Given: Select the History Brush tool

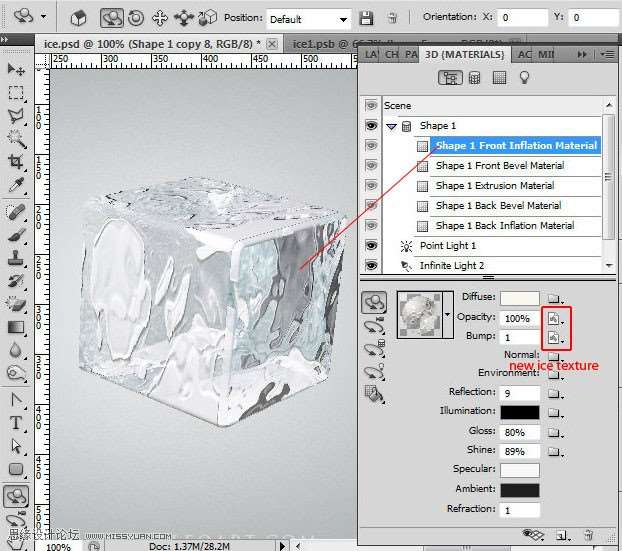Looking at the screenshot, I should pyautogui.click(x=16, y=281).
